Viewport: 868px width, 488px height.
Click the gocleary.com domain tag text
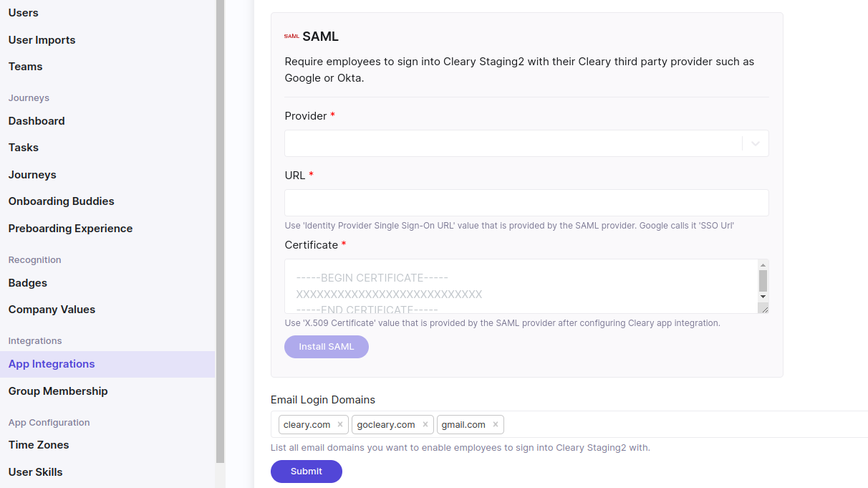pos(386,425)
